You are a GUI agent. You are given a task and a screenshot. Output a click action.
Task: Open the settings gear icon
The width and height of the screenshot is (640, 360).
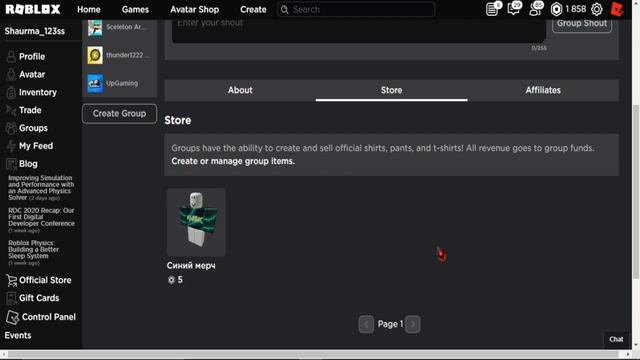coord(597,9)
